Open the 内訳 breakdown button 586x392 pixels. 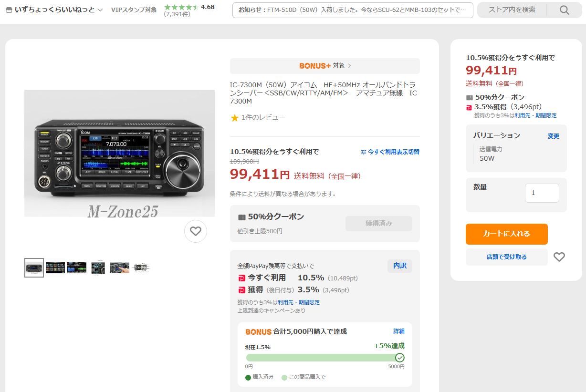[400, 266]
